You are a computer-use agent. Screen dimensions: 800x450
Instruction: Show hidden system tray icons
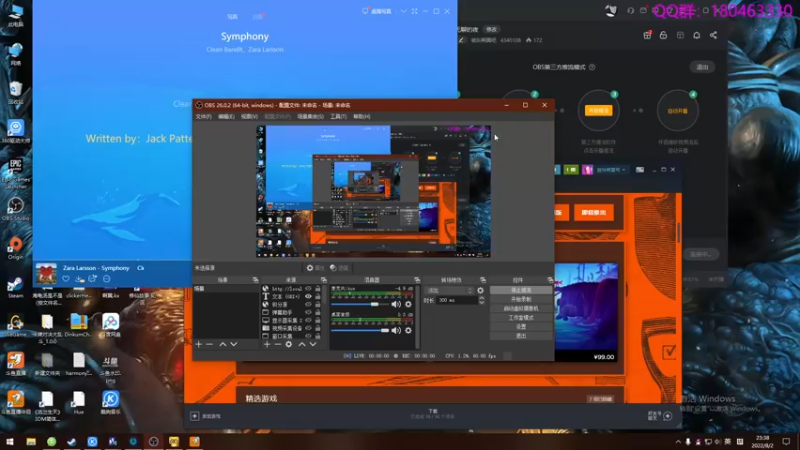tap(678, 442)
